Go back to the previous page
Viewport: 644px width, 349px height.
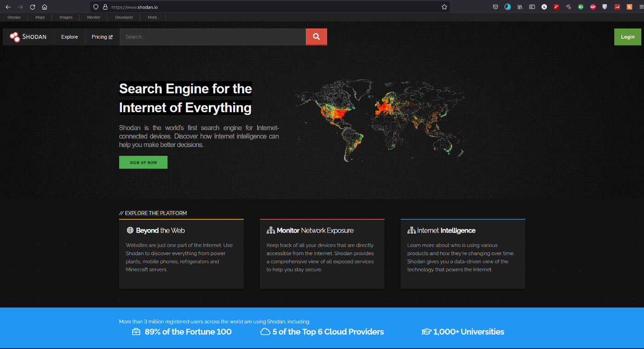[8, 7]
